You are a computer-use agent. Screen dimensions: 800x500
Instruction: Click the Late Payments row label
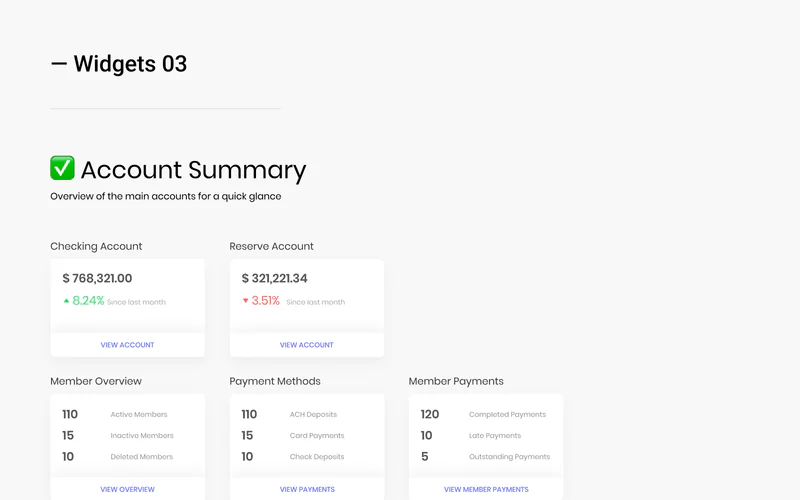click(495, 436)
